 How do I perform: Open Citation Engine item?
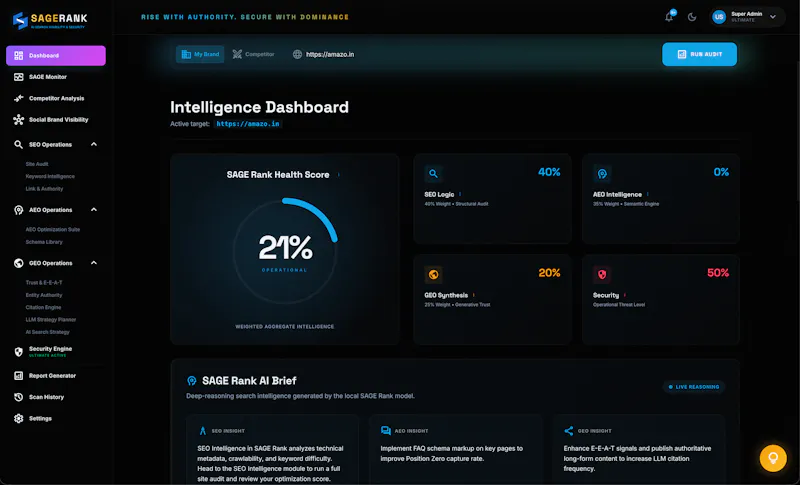click(43, 308)
